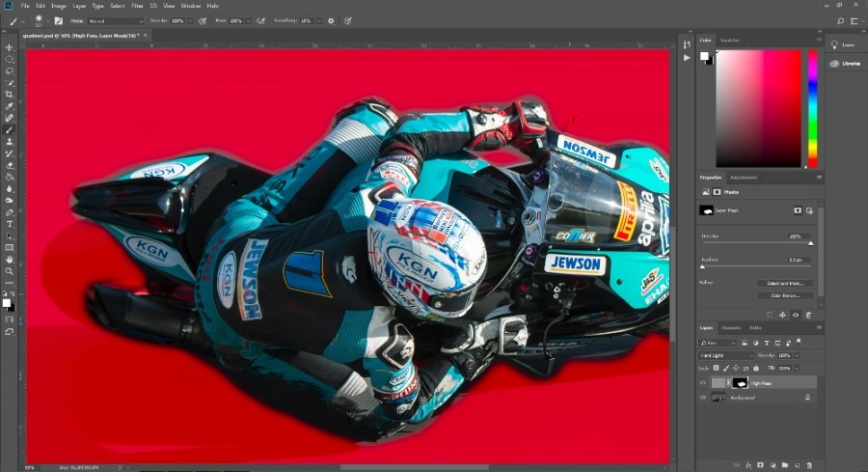The height and width of the screenshot is (472, 868).
Task: Select the Move tool
Action: [x=9, y=47]
